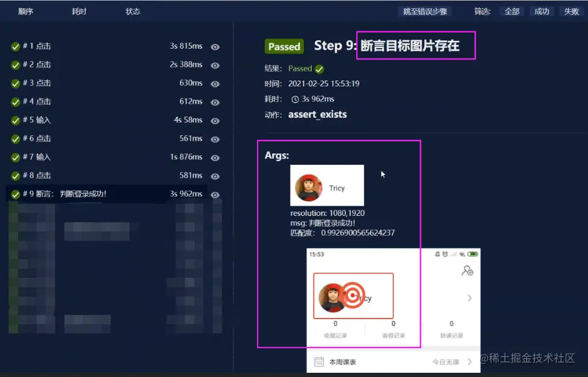Click the alarm clock icon in phone status bar
The width and height of the screenshot is (588, 377).
[445, 254]
